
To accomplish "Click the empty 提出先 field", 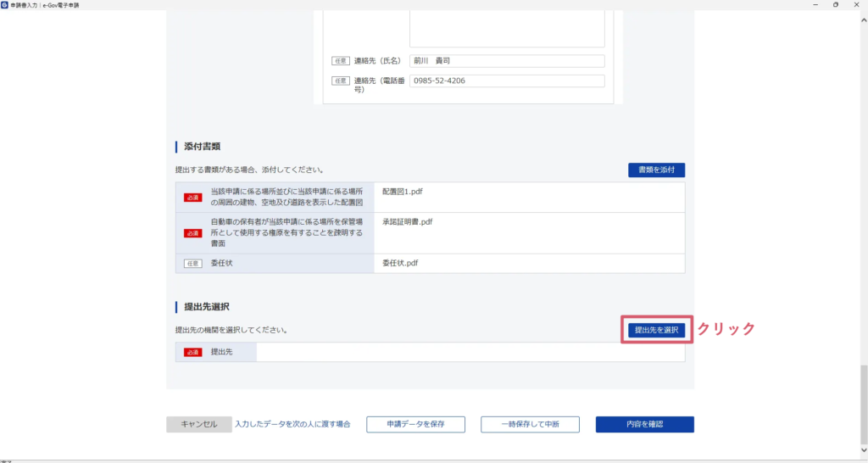I will coord(470,352).
